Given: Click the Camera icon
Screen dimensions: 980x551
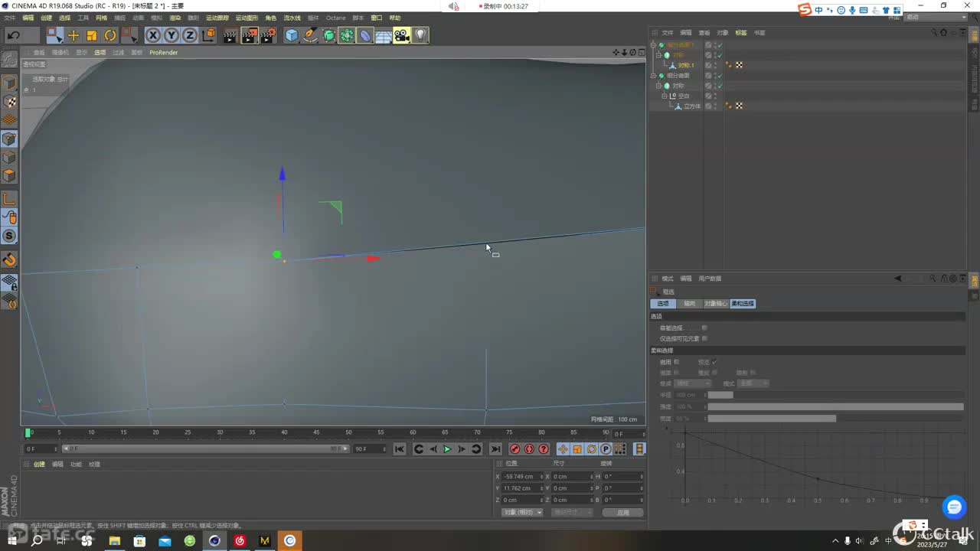Looking at the screenshot, I should point(402,35).
